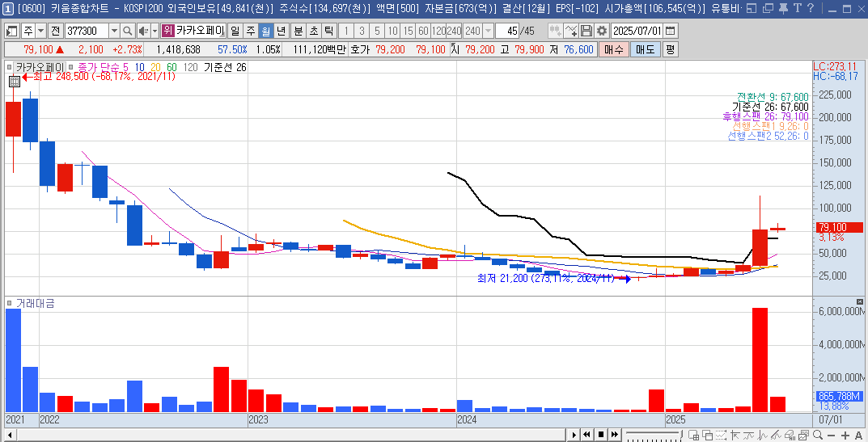Open the stock search magnifier icon
This screenshot has width=868, height=442.
tap(127, 31)
